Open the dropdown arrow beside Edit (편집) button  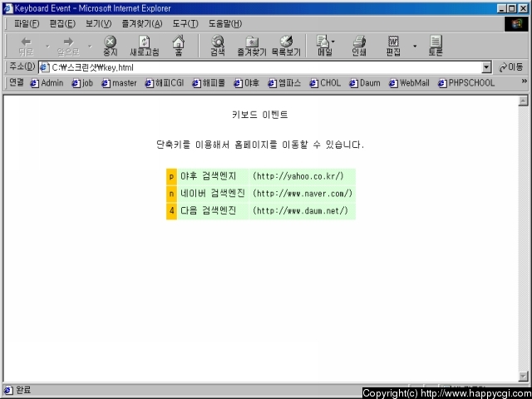point(415,45)
